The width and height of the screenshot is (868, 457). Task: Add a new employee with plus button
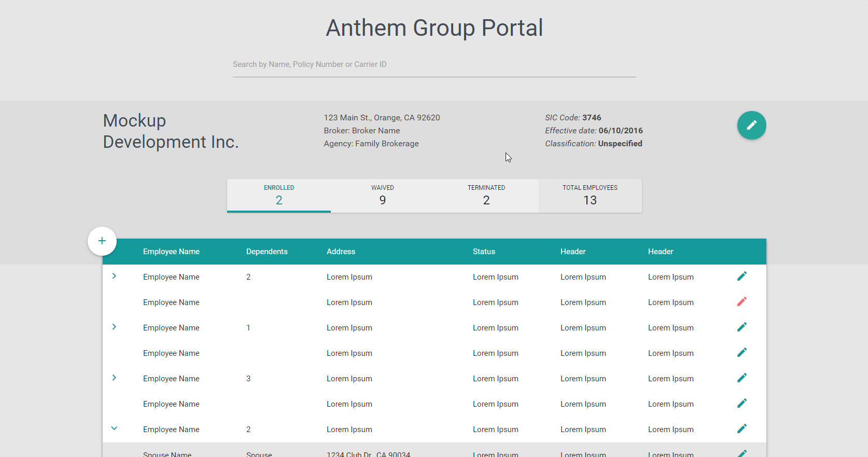(x=102, y=241)
